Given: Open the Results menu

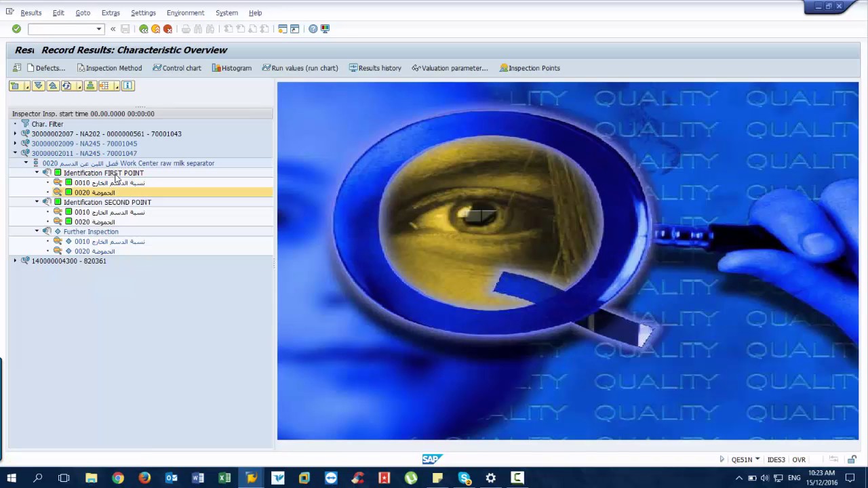Looking at the screenshot, I should pyautogui.click(x=31, y=13).
